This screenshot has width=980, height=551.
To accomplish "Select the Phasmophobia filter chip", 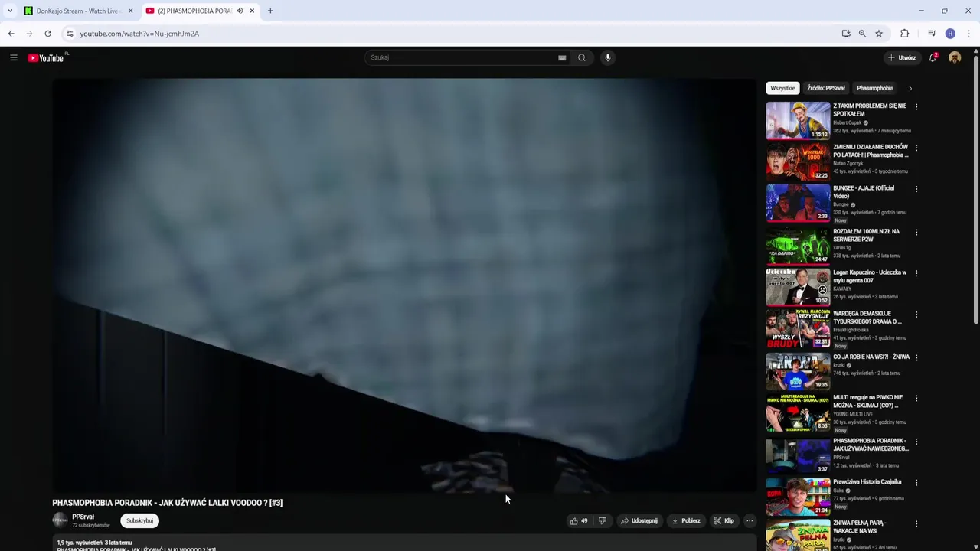I will tap(874, 88).
